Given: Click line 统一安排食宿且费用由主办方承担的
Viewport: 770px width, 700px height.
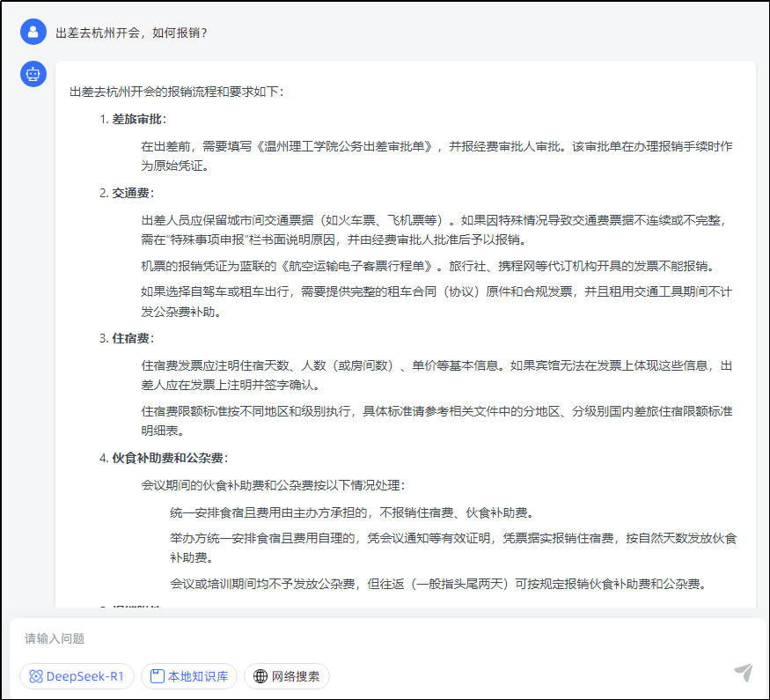Looking at the screenshot, I should [x=352, y=512].
